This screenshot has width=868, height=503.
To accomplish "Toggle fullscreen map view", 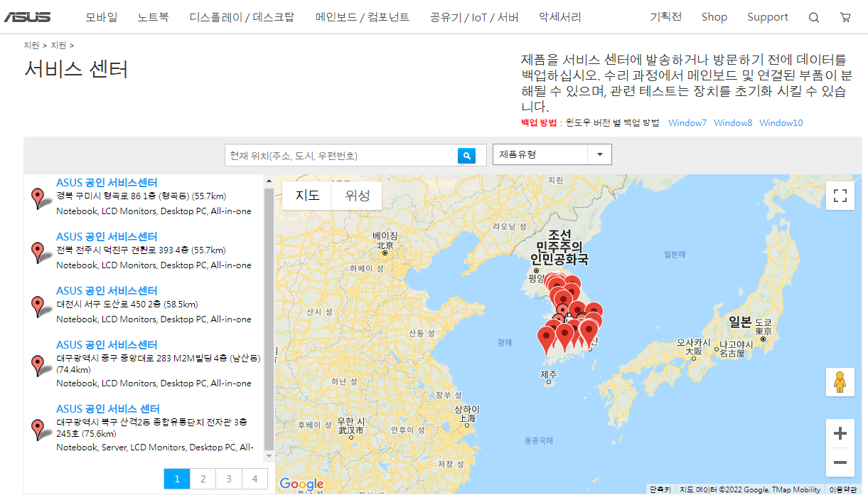I will tap(840, 196).
